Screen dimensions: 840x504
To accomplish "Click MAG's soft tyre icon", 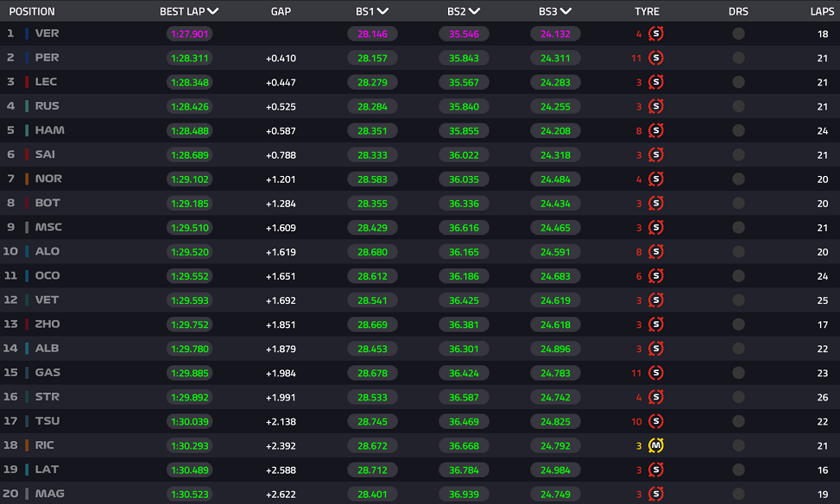I will (x=656, y=494).
